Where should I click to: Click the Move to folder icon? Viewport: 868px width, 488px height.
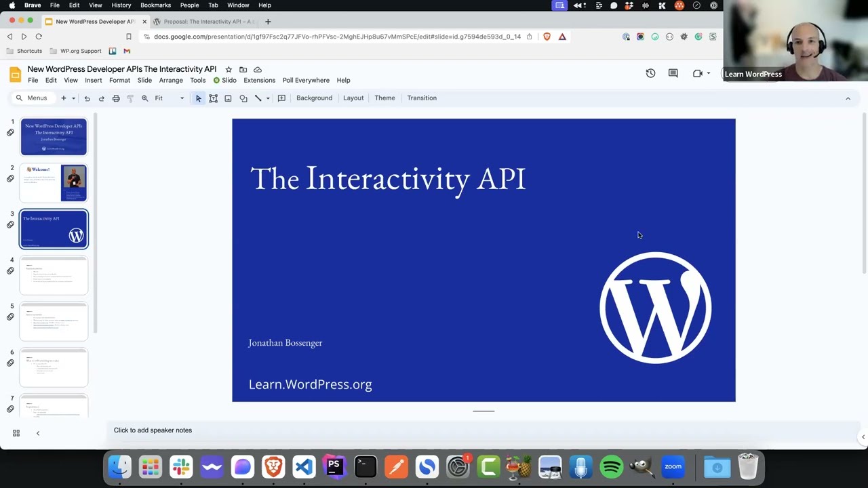click(243, 69)
